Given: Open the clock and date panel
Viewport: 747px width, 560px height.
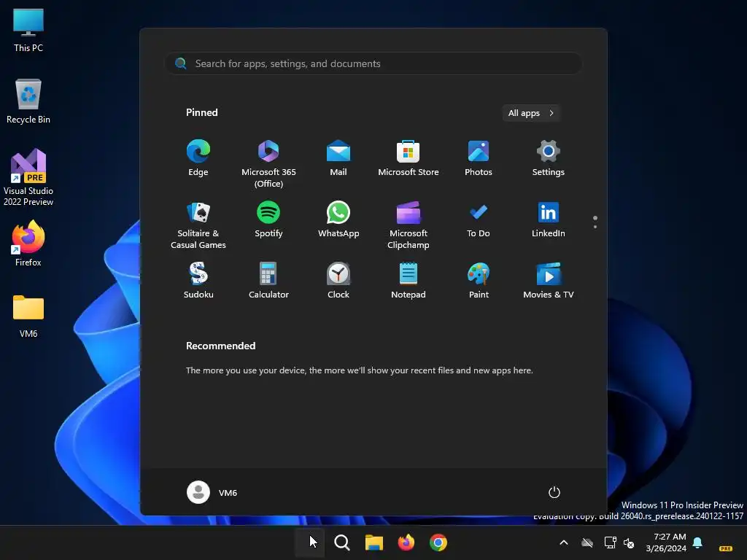Looking at the screenshot, I should (x=666, y=542).
